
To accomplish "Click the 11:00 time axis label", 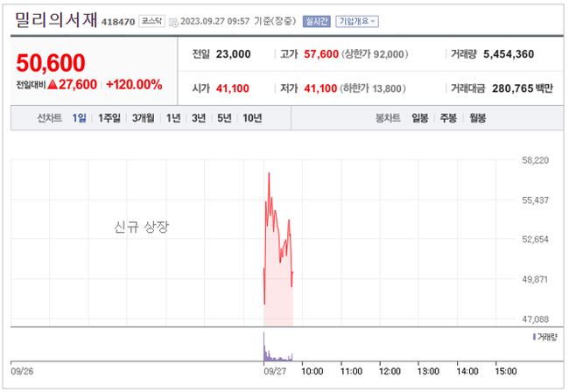I will pos(351,371).
